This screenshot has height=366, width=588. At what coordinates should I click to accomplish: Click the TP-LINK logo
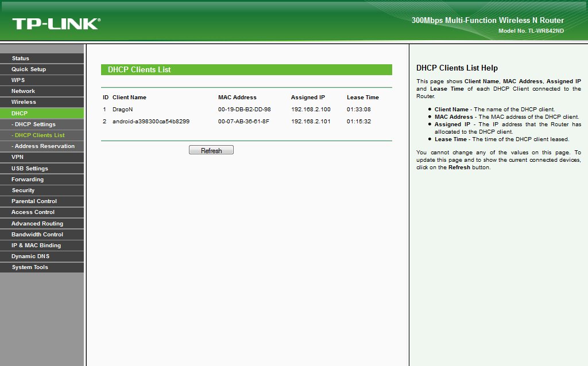click(56, 24)
